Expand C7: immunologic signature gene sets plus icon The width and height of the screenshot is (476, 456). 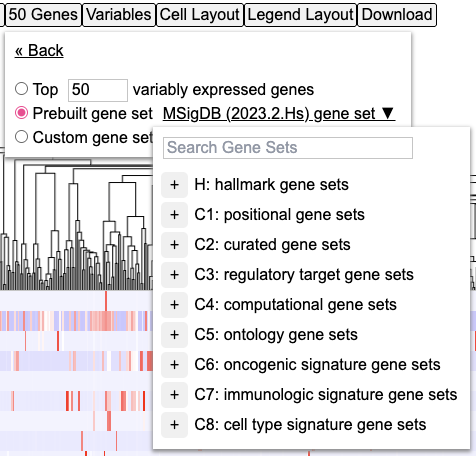pos(174,395)
